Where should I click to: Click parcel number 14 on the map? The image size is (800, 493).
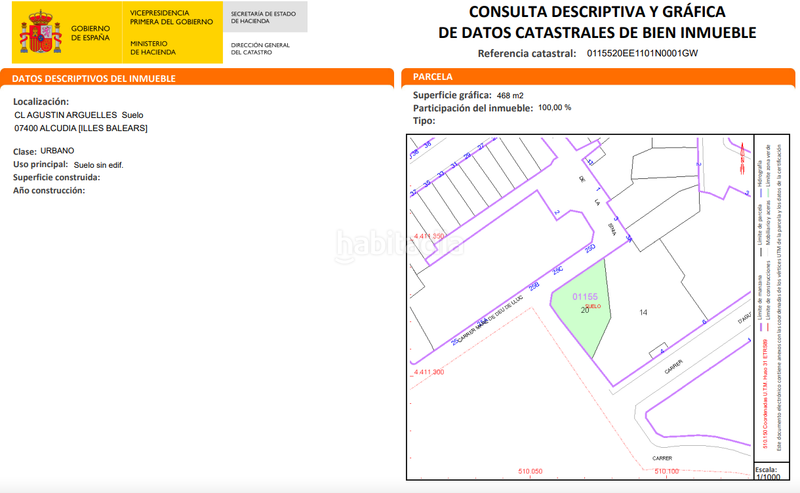click(643, 313)
